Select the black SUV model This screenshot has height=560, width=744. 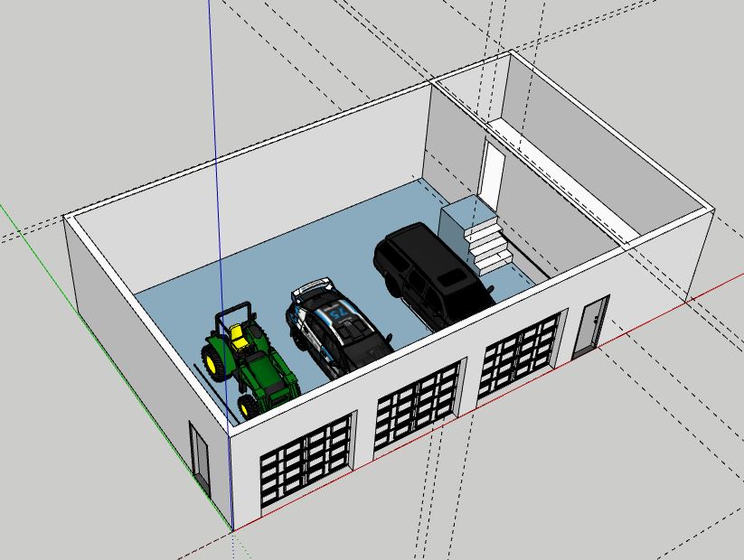pyautogui.click(x=432, y=276)
